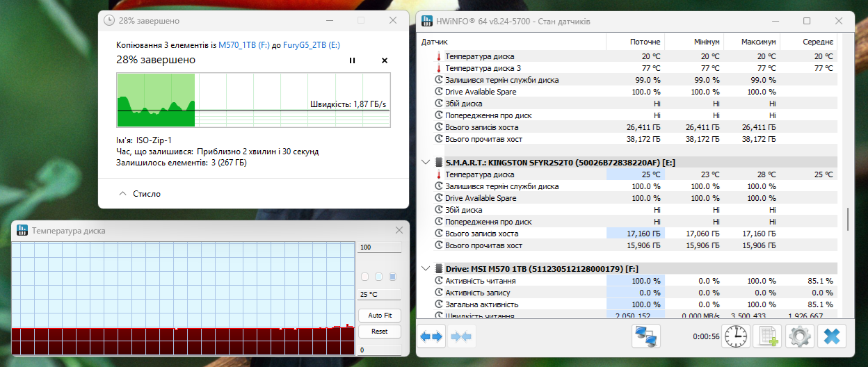Open the M570_1TB (F:) source link
This screenshot has width=868, height=367.
[244, 45]
